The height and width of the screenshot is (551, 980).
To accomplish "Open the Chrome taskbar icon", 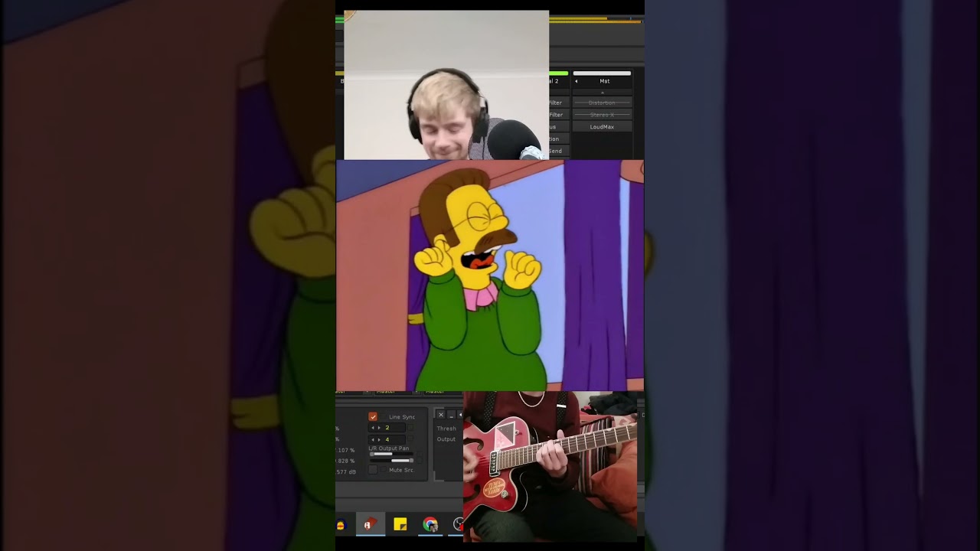I will (430, 524).
